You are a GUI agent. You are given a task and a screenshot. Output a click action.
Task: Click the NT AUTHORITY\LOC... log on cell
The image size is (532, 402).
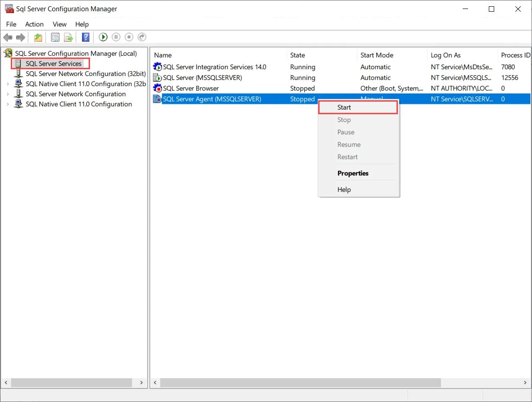tap(461, 88)
